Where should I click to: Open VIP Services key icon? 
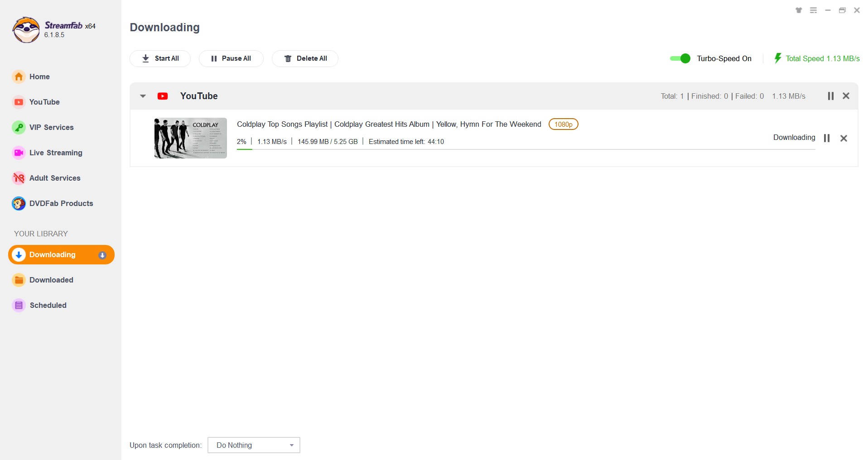point(19,127)
